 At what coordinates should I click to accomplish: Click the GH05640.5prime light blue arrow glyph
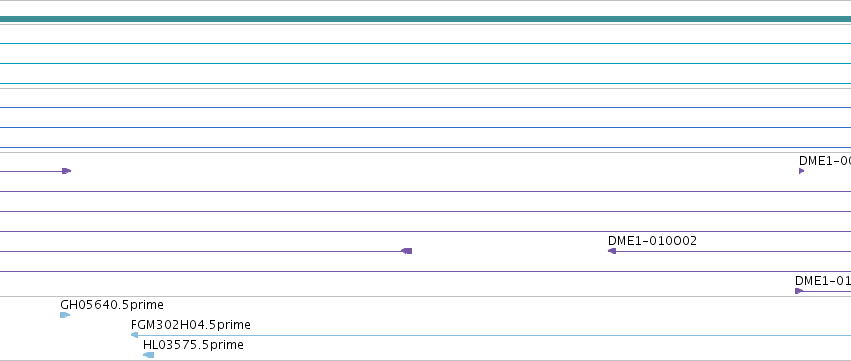pyautogui.click(x=65, y=315)
